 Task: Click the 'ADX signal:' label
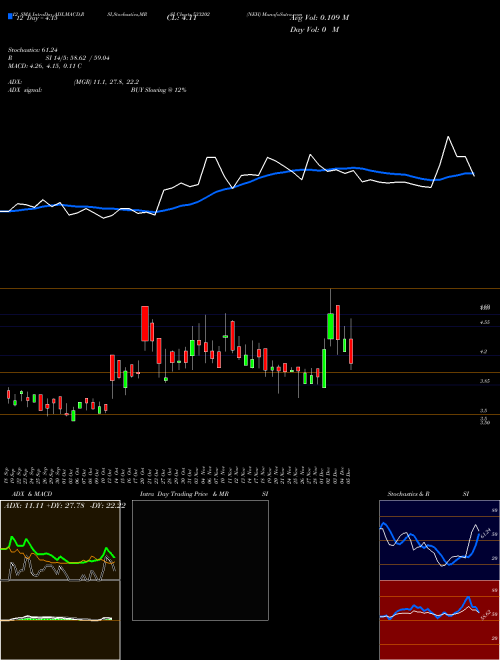click(x=25, y=90)
